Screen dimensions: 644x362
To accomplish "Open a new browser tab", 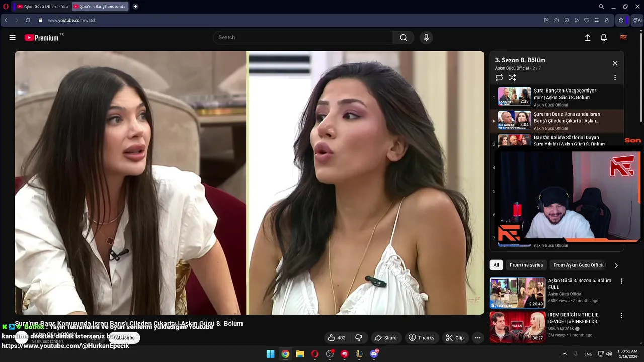I will (135, 6).
